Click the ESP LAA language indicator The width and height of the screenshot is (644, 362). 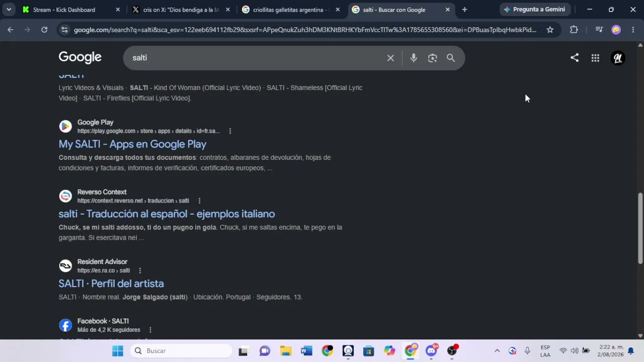pos(545,351)
